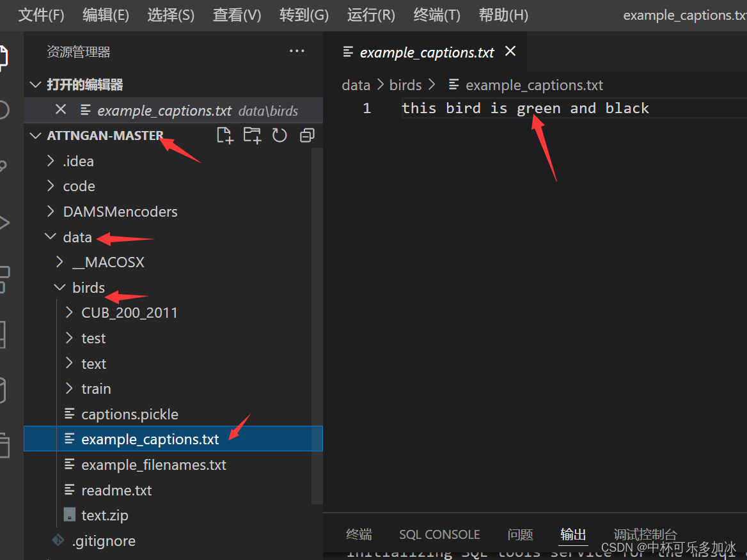This screenshot has height=560, width=747.
Task: Close example_captions.txt in open editors list
Action: (x=61, y=109)
